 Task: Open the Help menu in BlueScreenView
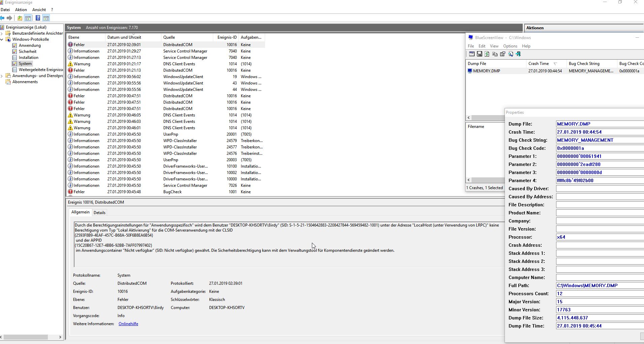526,46
